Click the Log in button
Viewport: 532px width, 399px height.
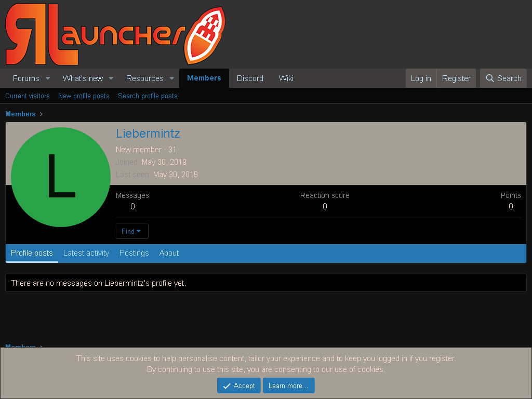421,78
